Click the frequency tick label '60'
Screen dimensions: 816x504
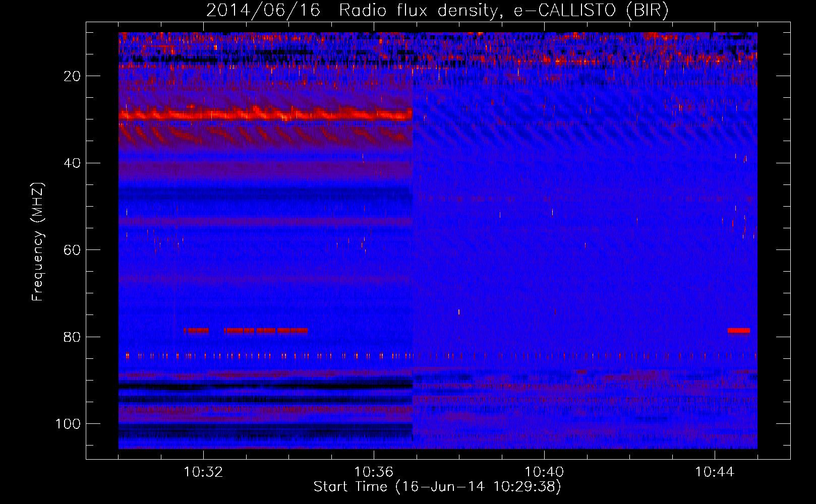73,250
